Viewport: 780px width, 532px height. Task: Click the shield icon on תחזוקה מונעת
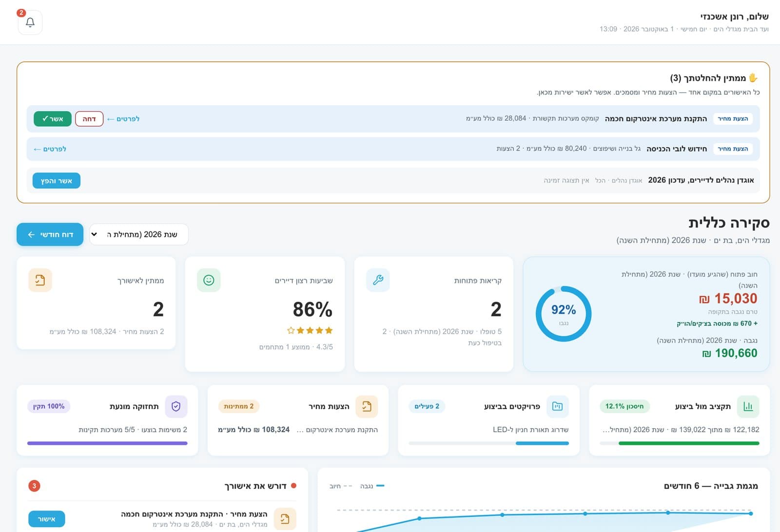click(x=176, y=406)
